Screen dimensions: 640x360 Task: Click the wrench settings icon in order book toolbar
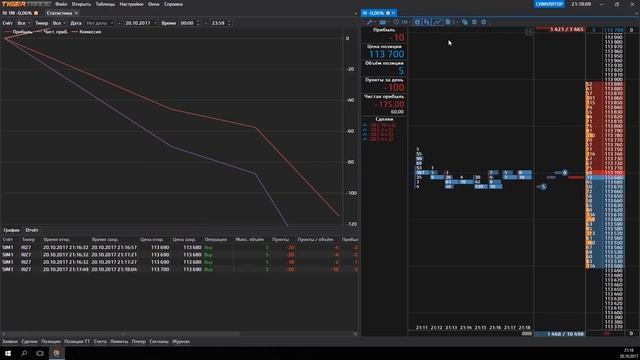pyautogui.click(x=370, y=22)
